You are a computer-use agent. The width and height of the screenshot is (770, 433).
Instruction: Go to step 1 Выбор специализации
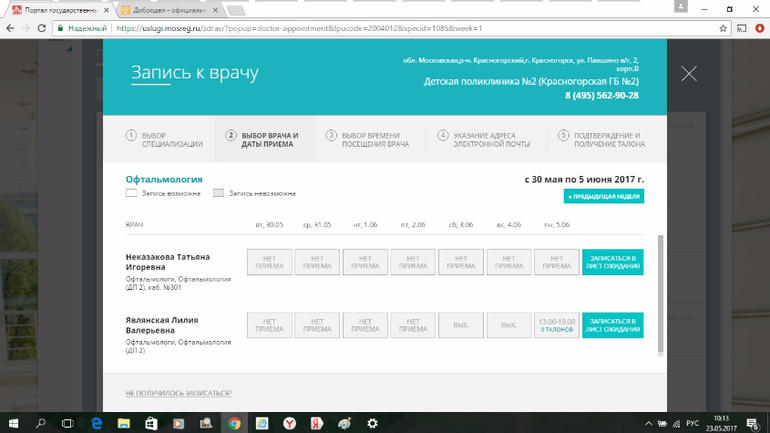pyautogui.click(x=164, y=140)
